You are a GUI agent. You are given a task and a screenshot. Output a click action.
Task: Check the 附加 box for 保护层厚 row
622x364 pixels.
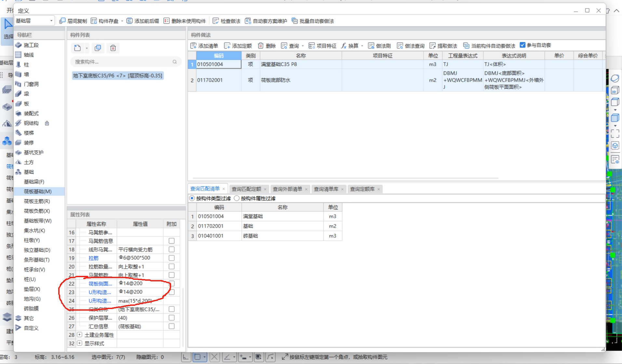[171, 317]
